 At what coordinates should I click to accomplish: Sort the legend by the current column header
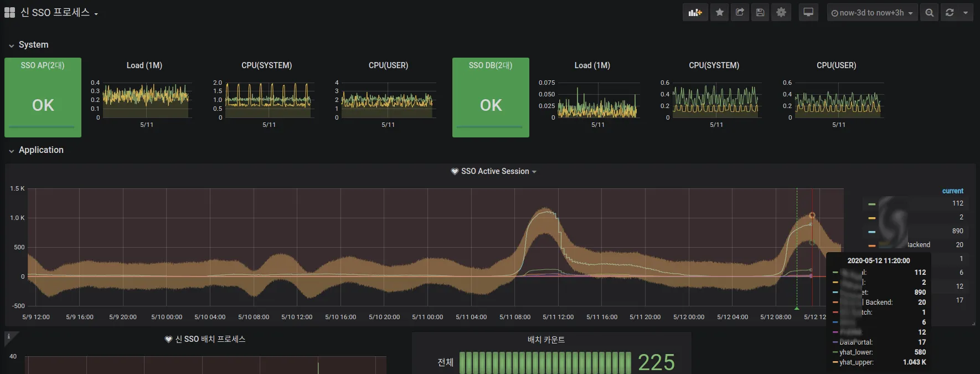coord(952,191)
